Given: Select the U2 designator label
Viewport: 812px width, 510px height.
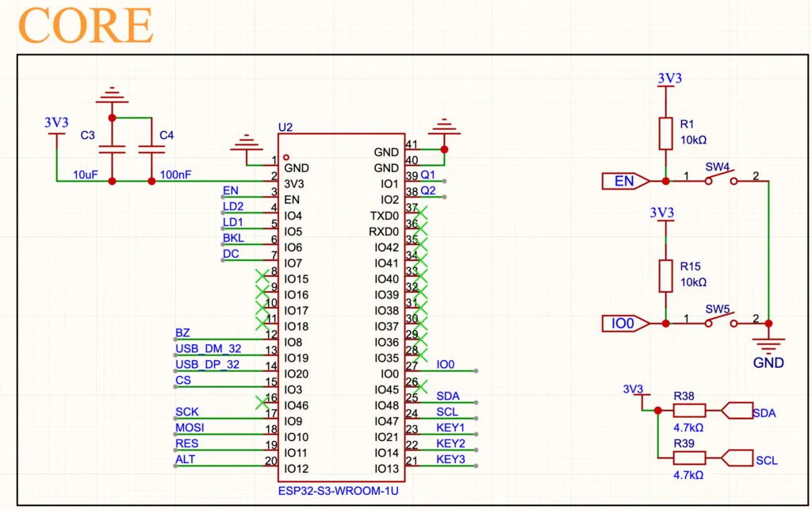Looking at the screenshot, I should click(x=285, y=128).
